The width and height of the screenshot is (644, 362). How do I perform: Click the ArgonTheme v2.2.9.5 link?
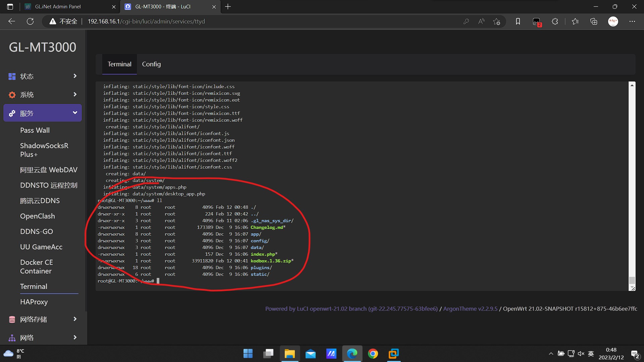click(x=470, y=309)
